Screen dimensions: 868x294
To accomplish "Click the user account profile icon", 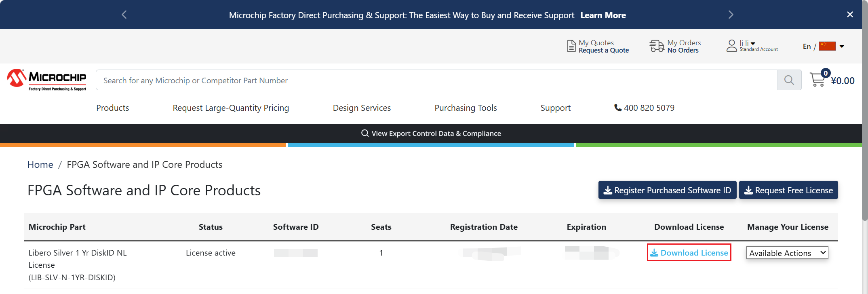I will tap(731, 45).
